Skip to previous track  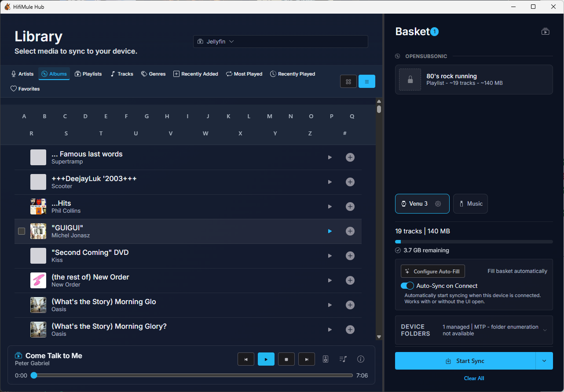click(x=246, y=359)
